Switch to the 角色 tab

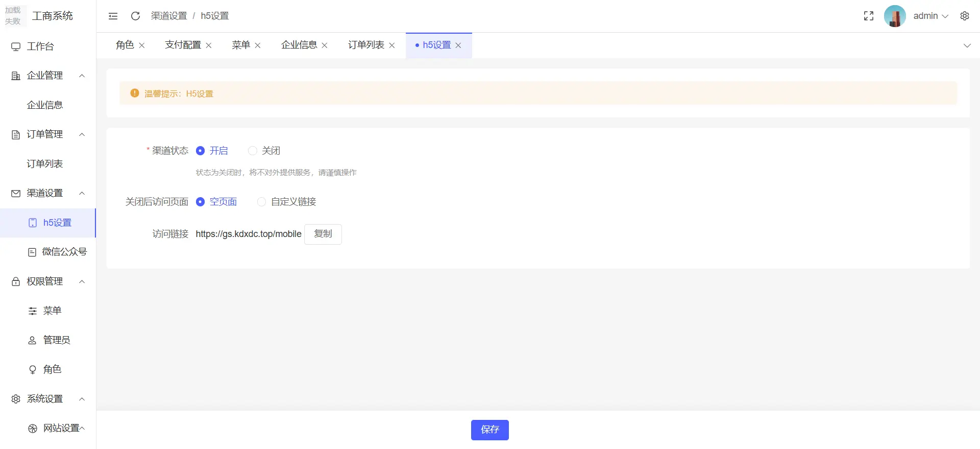point(125,45)
